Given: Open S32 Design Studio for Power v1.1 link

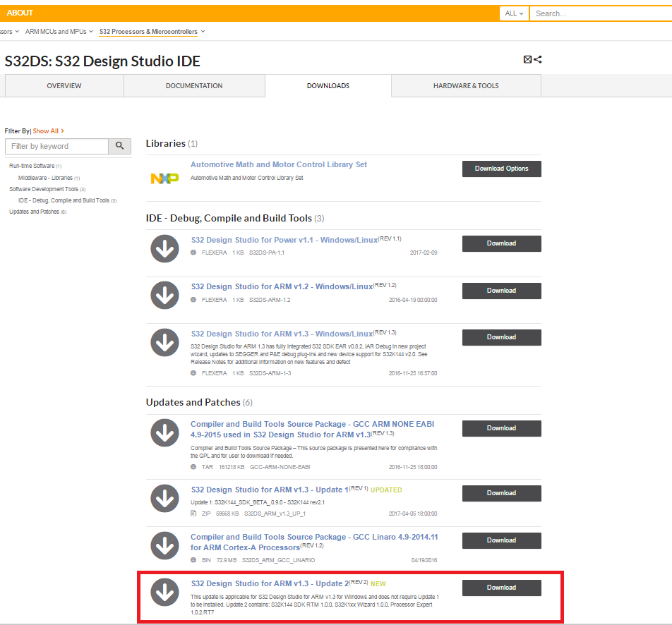Looking at the screenshot, I should [284, 240].
